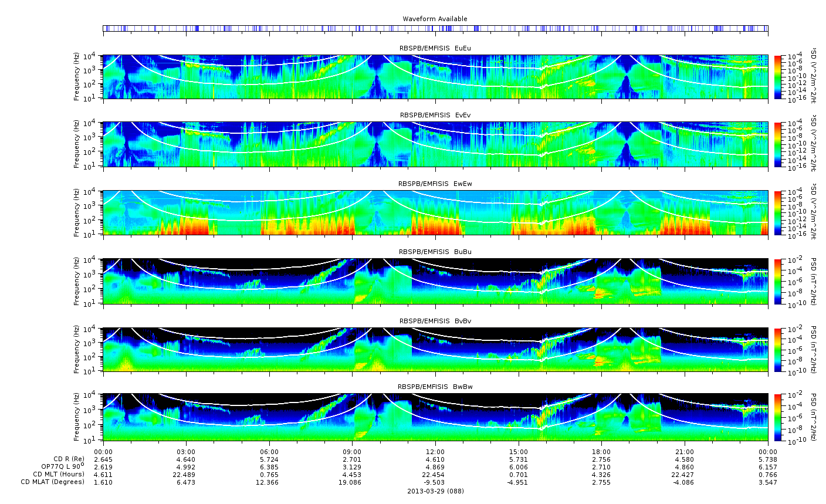Click the CD R value 5.731

point(519,459)
